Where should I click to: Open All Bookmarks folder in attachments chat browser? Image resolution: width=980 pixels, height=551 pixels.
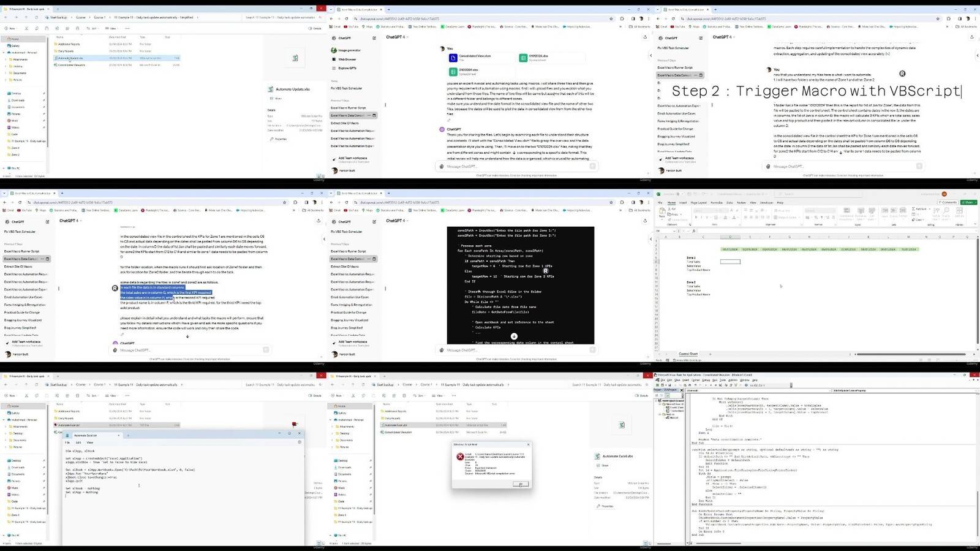(x=641, y=27)
